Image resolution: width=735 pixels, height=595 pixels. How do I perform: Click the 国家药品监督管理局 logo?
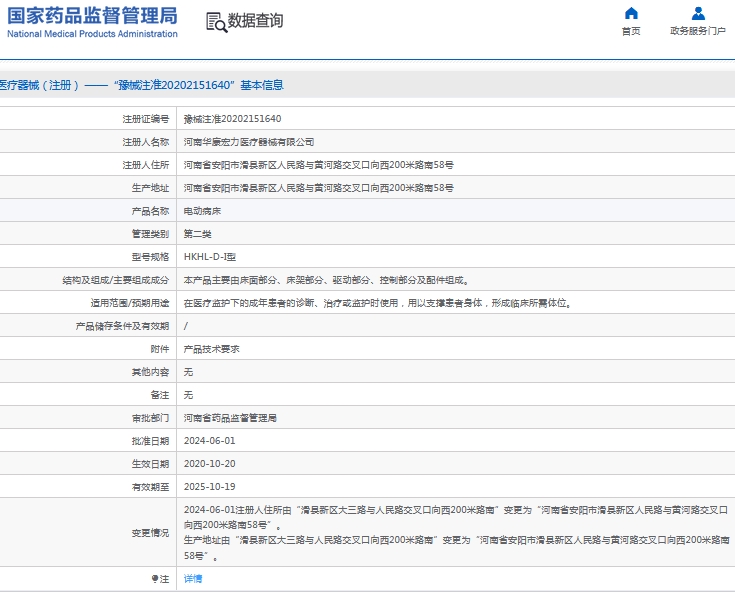pyautogui.click(x=92, y=22)
